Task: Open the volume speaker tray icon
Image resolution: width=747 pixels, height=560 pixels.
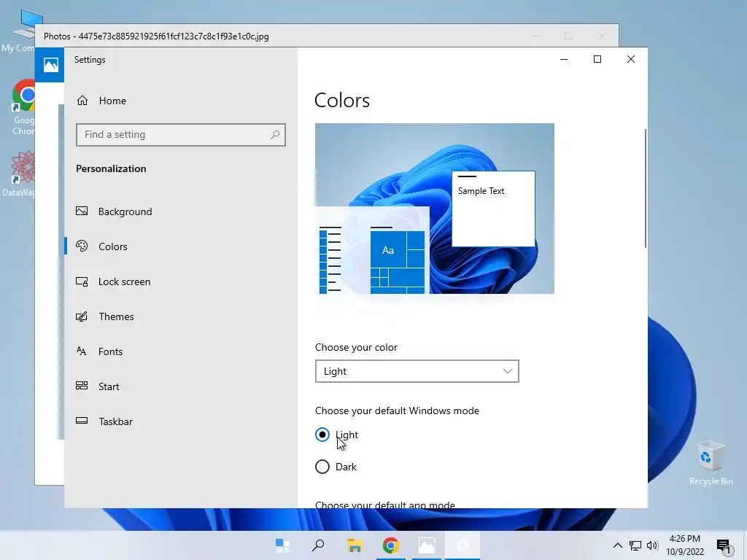Action: click(x=652, y=545)
